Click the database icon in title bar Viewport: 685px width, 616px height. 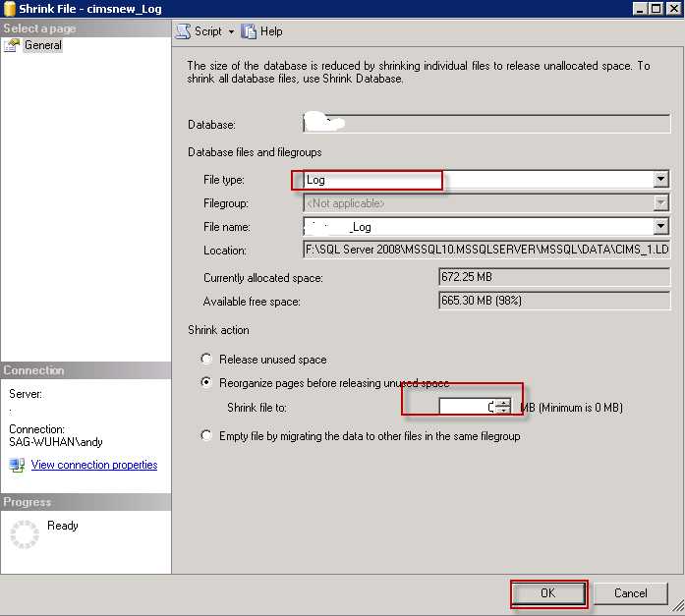(x=10, y=8)
